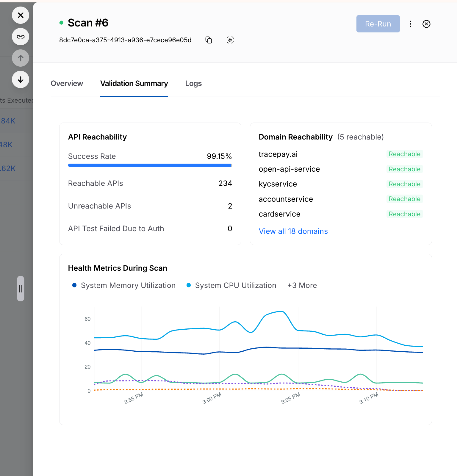Click the fingerprint scan icon beside ID
The height and width of the screenshot is (476, 457).
[230, 40]
